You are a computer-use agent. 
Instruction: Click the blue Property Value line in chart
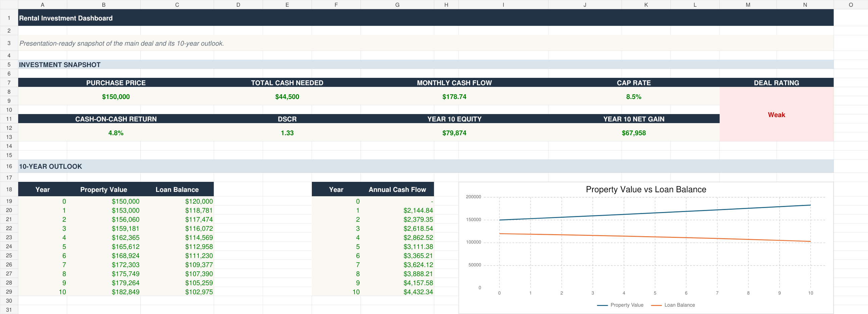[655, 213]
